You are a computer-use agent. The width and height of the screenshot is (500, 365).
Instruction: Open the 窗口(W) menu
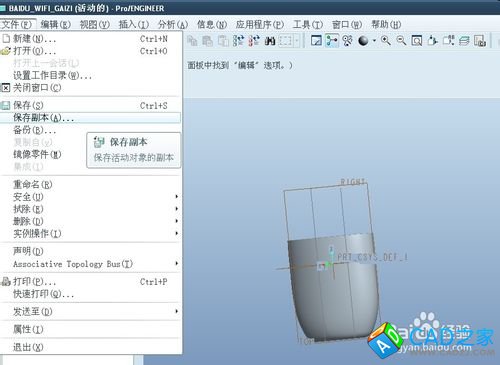(347, 24)
